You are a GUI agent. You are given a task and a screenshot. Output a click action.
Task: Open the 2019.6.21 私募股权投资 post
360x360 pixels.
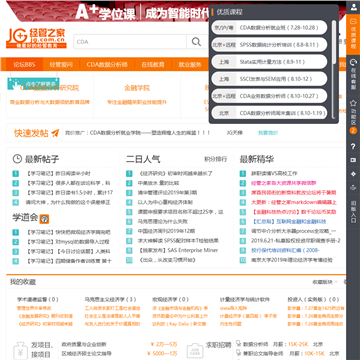pyautogui.click(x=296, y=241)
